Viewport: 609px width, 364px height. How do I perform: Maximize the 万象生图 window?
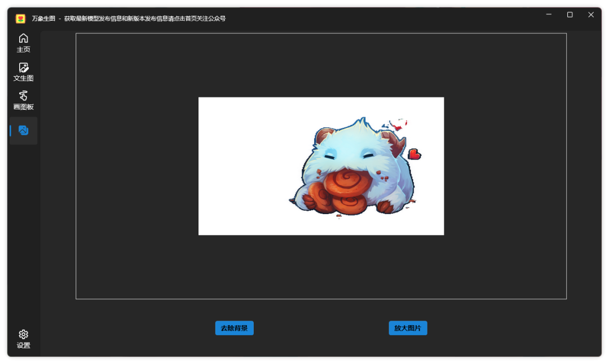pyautogui.click(x=570, y=15)
